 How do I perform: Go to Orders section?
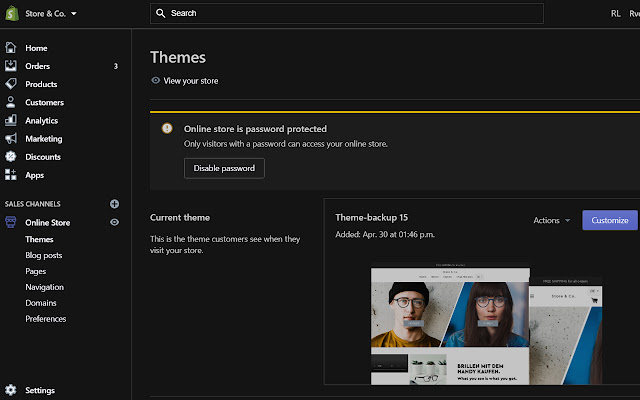38,66
